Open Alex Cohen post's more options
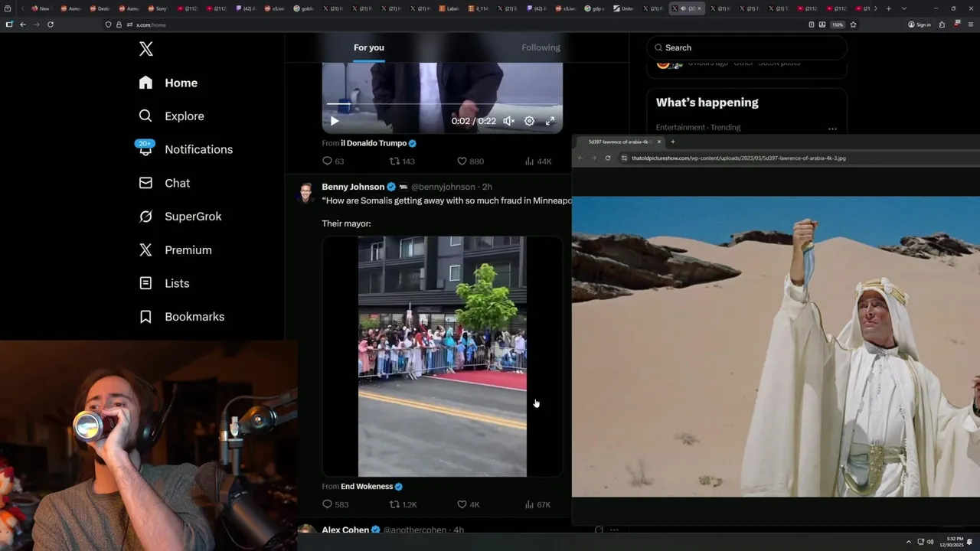This screenshot has height=551, width=980. pyautogui.click(x=616, y=530)
